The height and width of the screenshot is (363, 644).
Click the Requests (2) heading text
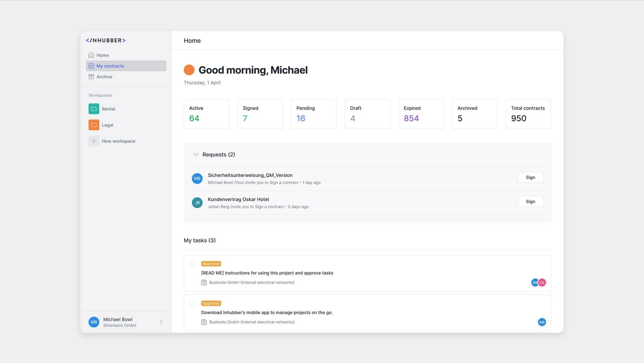point(219,155)
